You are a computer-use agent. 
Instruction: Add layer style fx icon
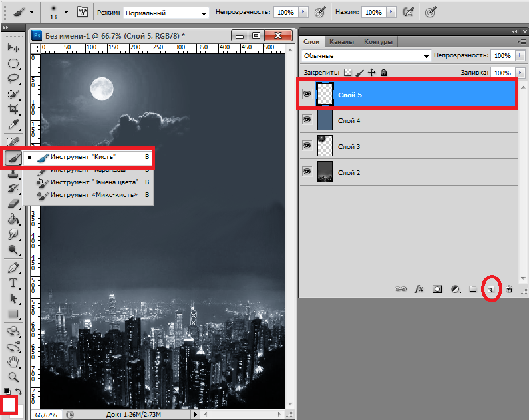(419, 289)
